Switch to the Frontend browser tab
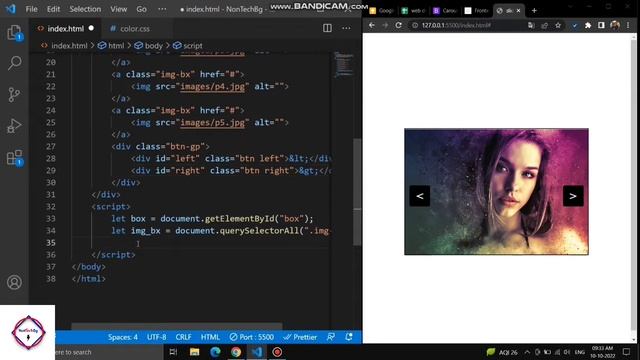 [x=476, y=11]
